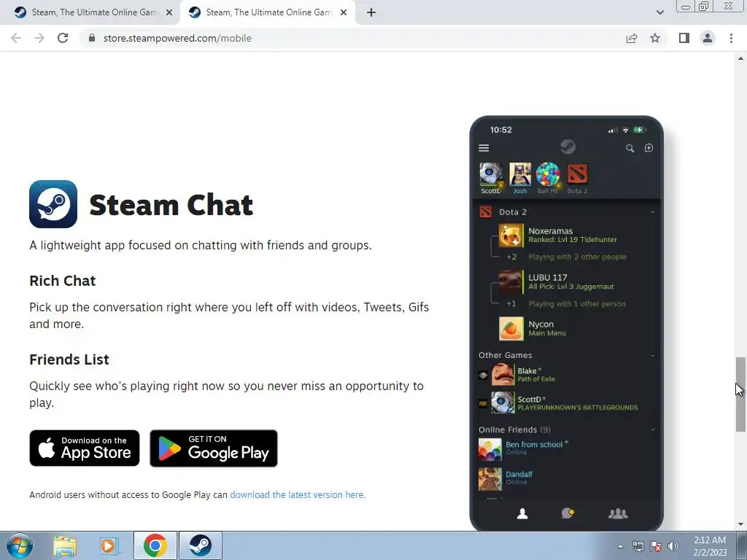Close the first Steam browser tab

[x=169, y=13]
